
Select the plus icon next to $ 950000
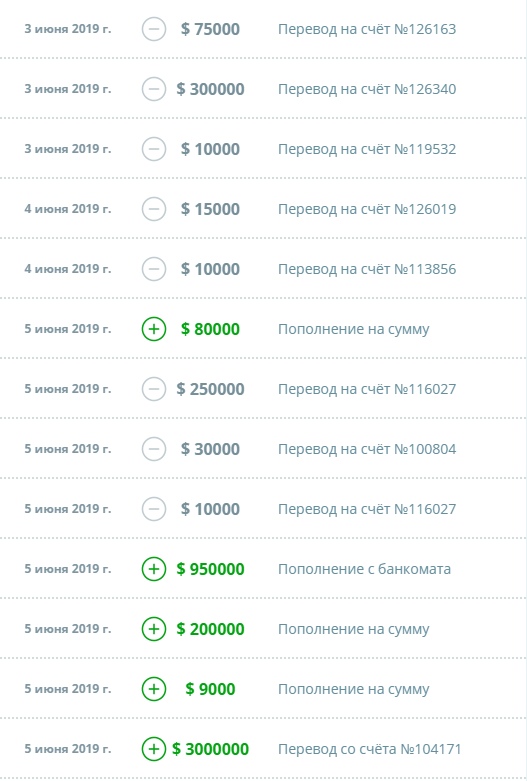click(x=154, y=569)
